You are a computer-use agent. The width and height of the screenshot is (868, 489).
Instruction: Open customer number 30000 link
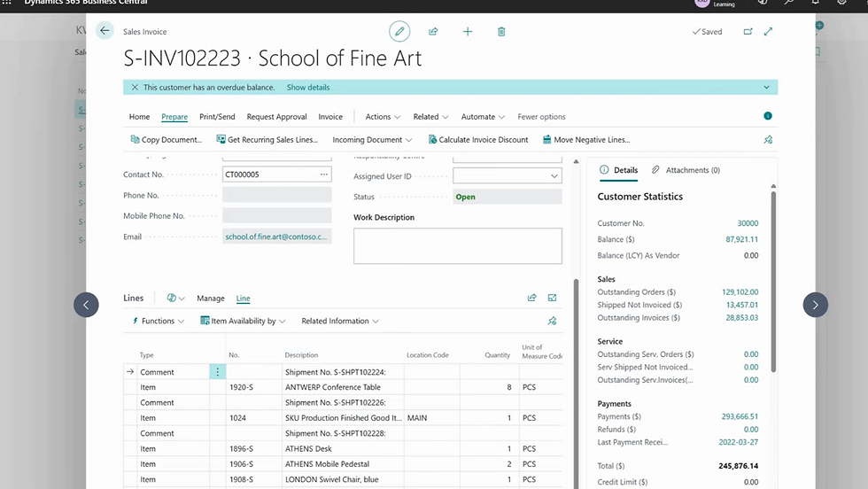click(748, 223)
